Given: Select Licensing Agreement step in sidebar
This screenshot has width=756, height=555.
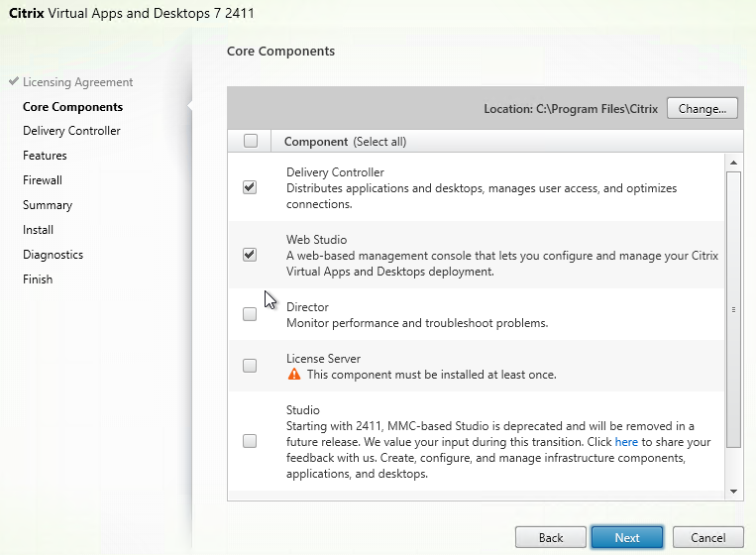Looking at the screenshot, I should tap(77, 82).
